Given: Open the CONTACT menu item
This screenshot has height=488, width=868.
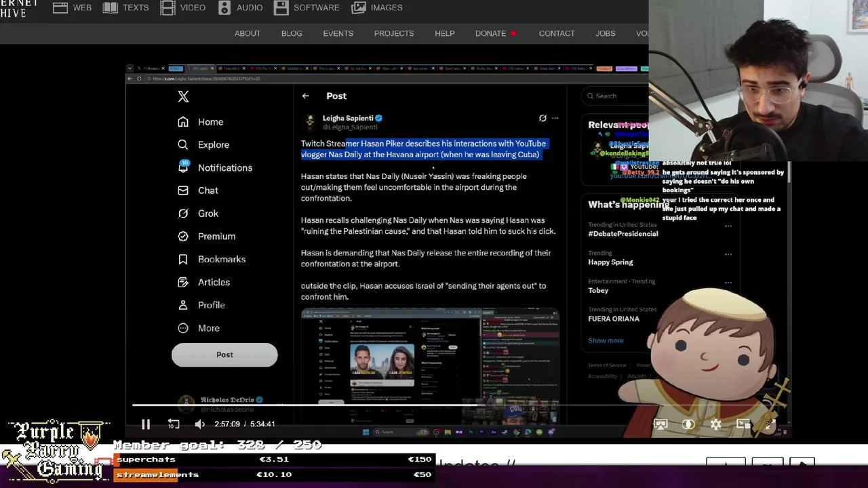Looking at the screenshot, I should [557, 33].
